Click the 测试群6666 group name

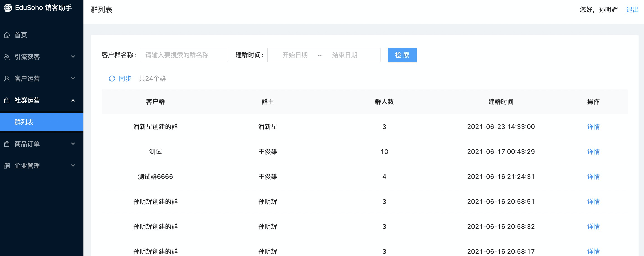coord(155,177)
